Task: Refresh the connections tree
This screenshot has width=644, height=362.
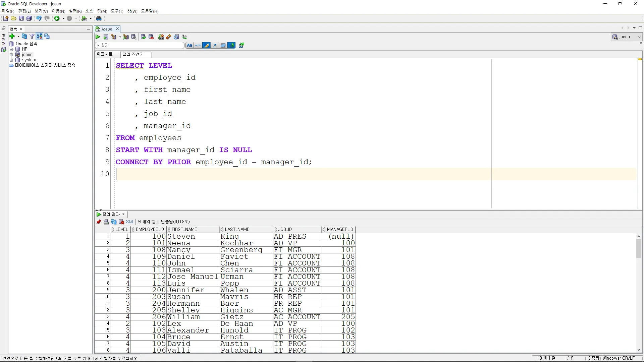Action: click(24, 36)
